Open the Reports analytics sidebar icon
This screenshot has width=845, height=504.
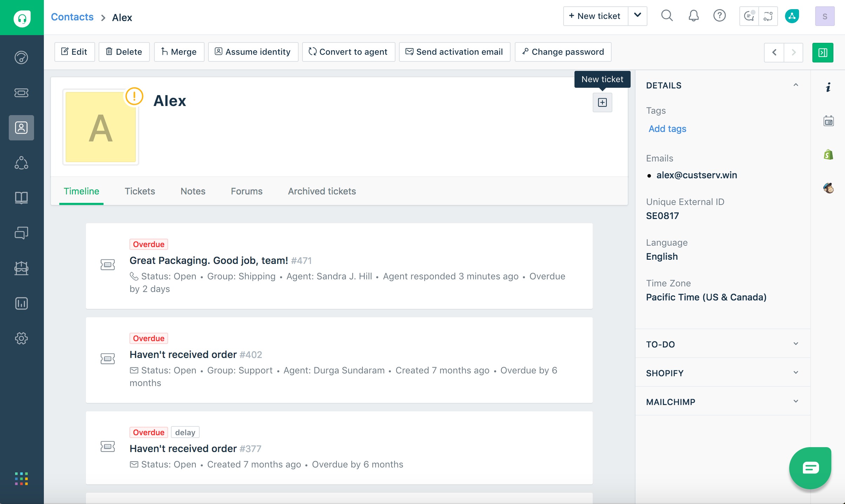coord(21,303)
